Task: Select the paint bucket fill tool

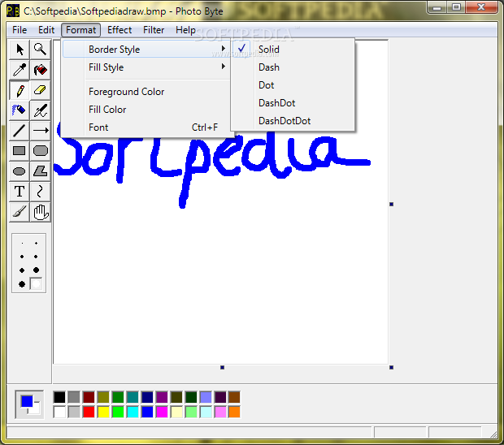Action: pyautogui.click(x=40, y=70)
